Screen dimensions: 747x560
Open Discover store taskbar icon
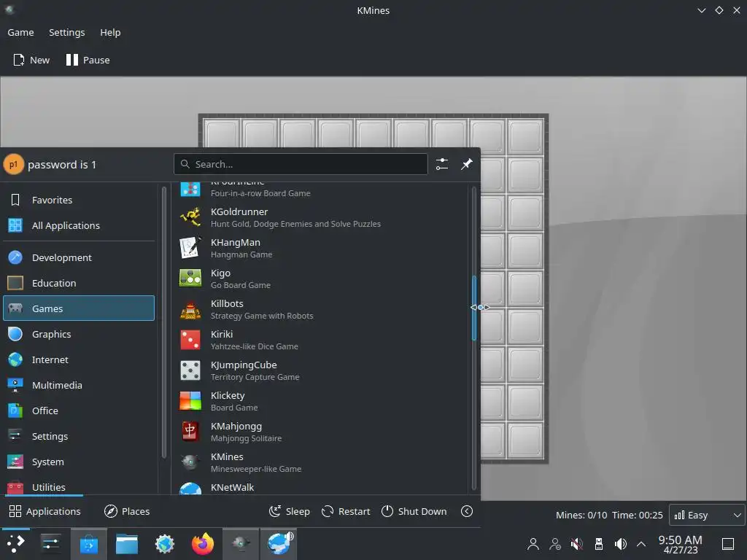pos(88,544)
